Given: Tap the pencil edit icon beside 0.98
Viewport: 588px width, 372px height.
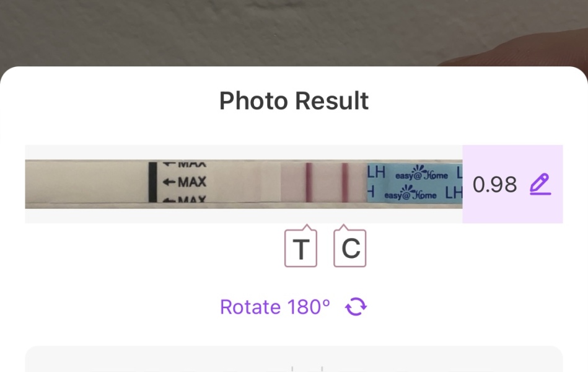Looking at the screenshot, I should 540,184.
